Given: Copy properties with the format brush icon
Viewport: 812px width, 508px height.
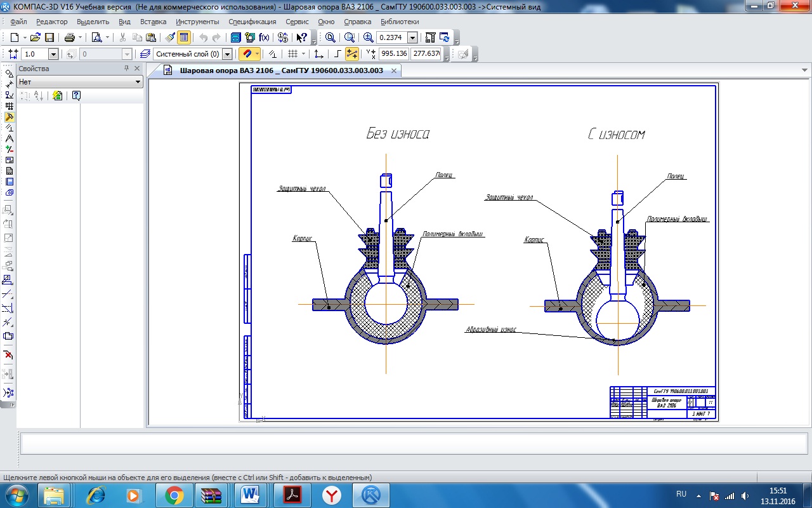Looking at the screenshot, I should pos(169,37).
